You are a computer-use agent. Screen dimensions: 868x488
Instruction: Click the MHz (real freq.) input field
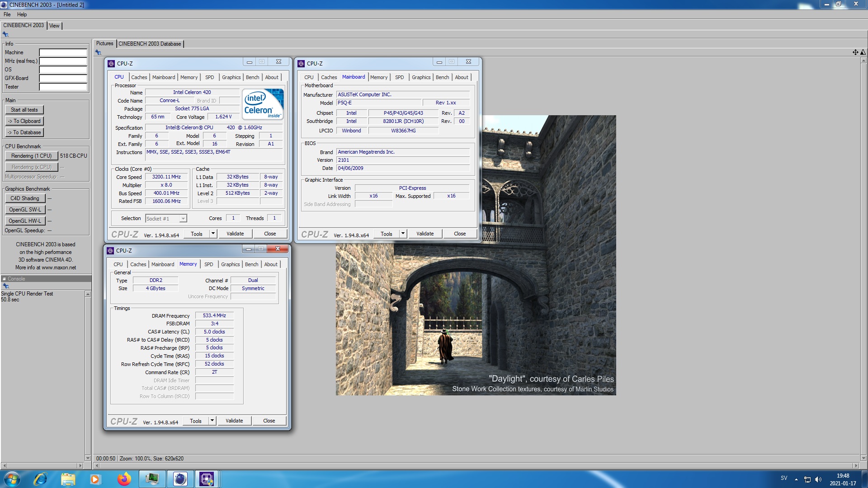pyautogui.click(x=63, y=61)
